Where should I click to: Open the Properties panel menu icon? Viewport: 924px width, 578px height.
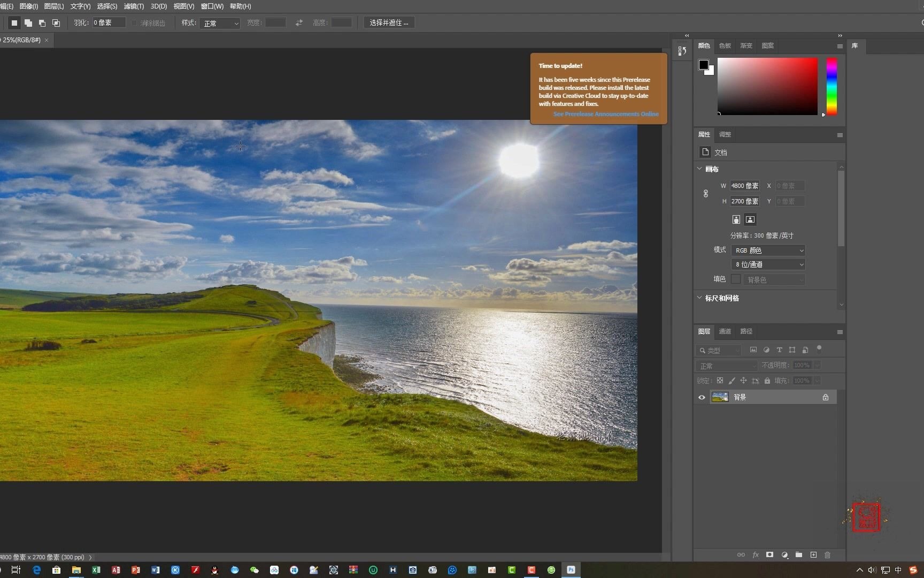[x=840, y=135]
